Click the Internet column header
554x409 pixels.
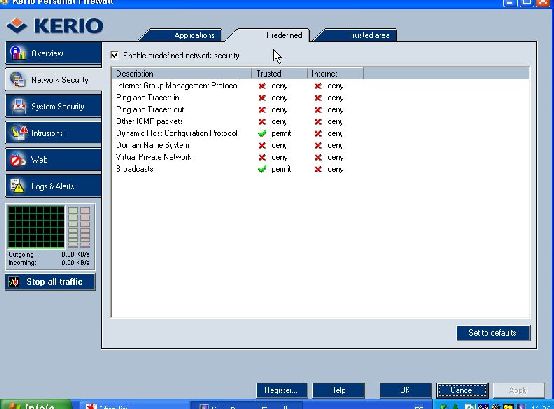tap(335, 73)
